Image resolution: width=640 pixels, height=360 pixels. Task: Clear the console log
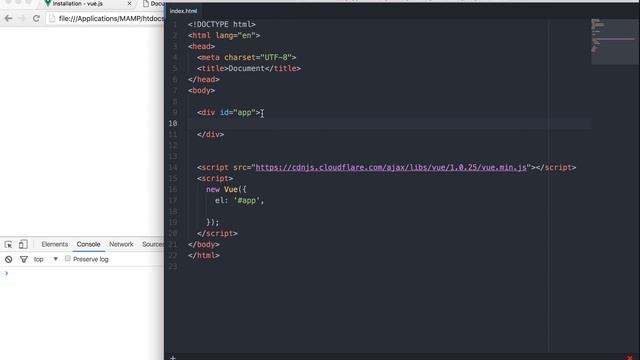pos(9,259)
